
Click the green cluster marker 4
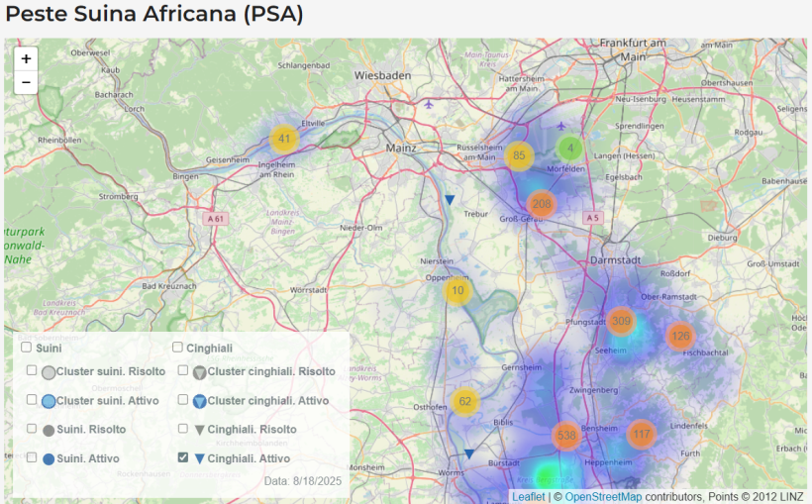click(x=569, y=149)
